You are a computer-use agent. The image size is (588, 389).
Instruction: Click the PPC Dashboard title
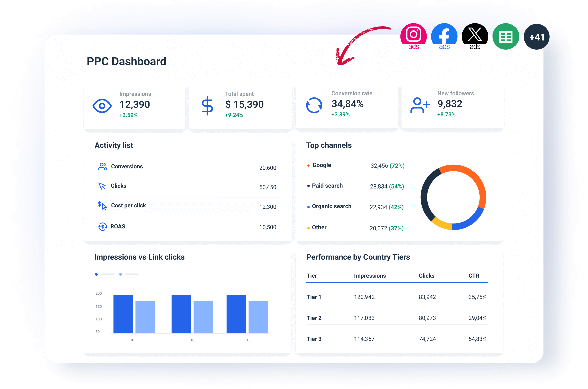point(127,61)
